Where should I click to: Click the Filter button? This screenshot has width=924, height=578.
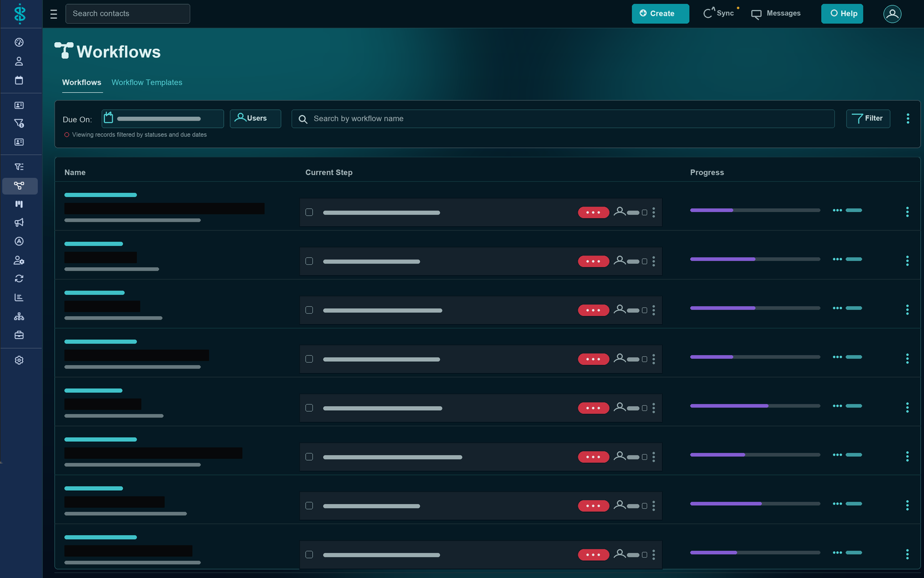pos(868,118)
